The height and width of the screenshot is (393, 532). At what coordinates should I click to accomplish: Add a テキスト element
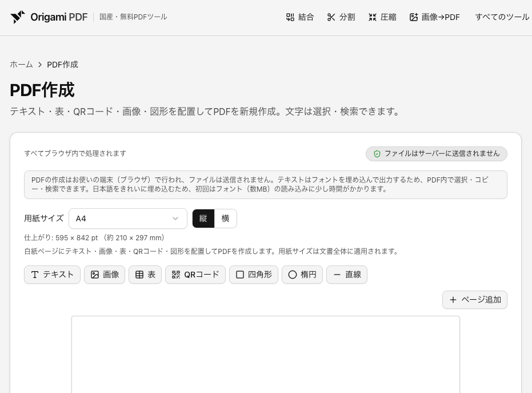(52, 275)
